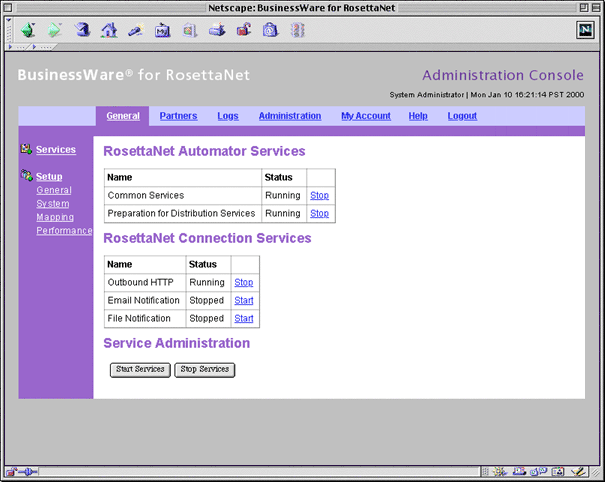Stop the Outbound HTTP service

(x=244, y=282)
